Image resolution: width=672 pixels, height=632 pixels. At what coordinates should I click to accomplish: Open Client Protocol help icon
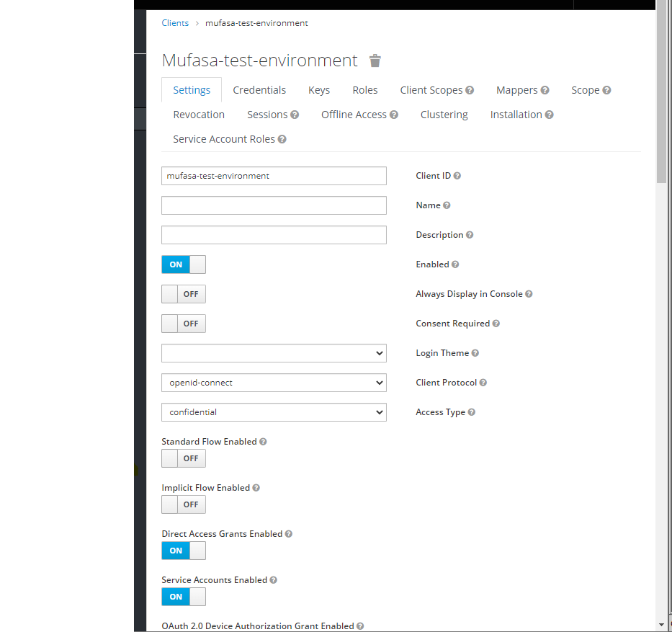point(483,383)
